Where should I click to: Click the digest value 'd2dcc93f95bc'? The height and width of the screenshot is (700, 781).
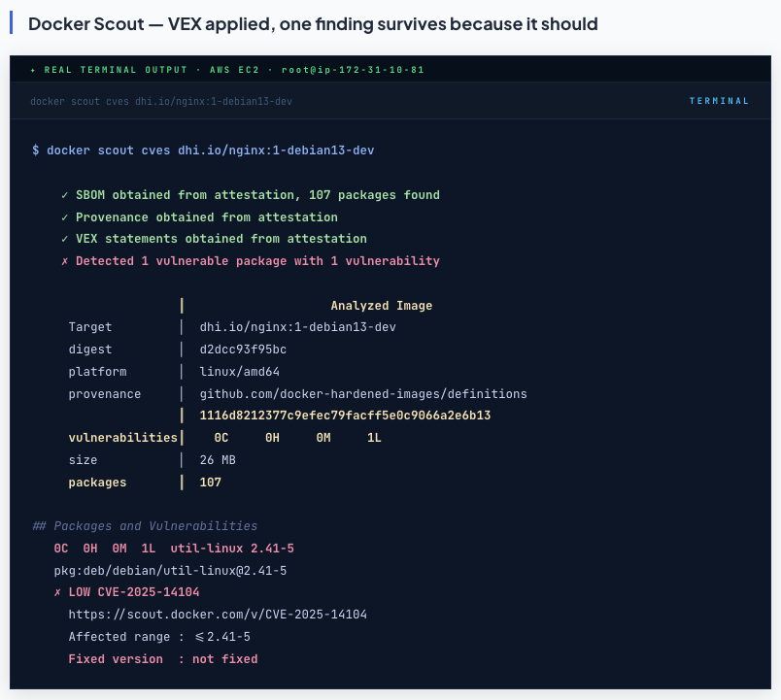pyautogui.click(x=243, y=350)
